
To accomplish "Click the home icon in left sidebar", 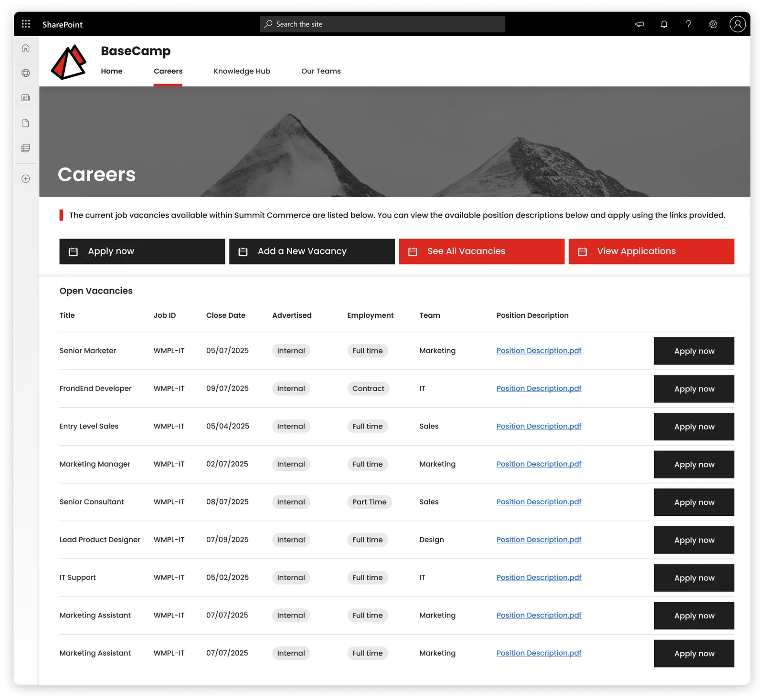I will point(26,48).
